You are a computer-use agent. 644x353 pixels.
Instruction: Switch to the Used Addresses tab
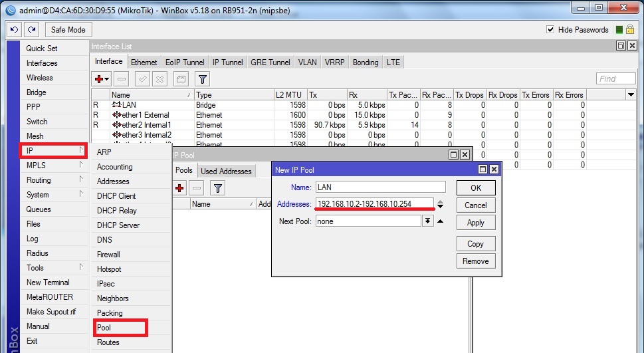click(x=226, y=171)
